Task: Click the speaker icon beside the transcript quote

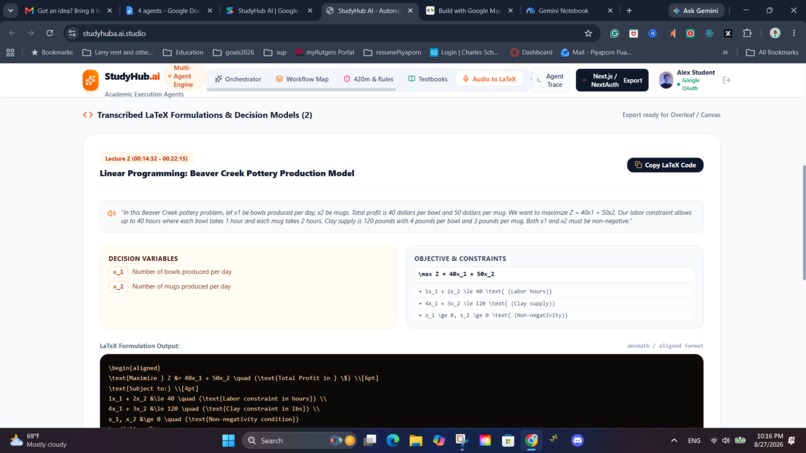Action: [x=111, y=213]
